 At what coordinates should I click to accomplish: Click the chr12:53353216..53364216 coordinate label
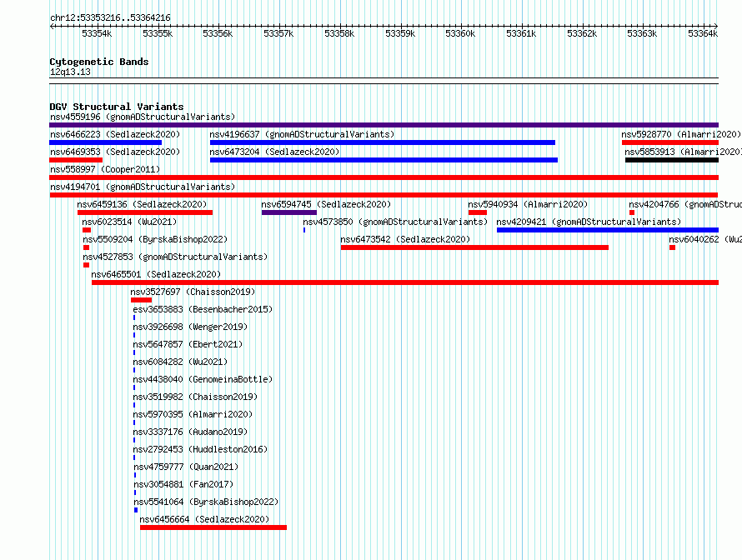pyautogui.click(x=110, y=17)
